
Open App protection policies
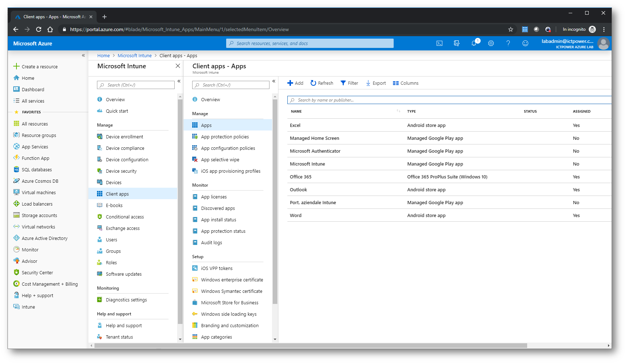(220, 137)
